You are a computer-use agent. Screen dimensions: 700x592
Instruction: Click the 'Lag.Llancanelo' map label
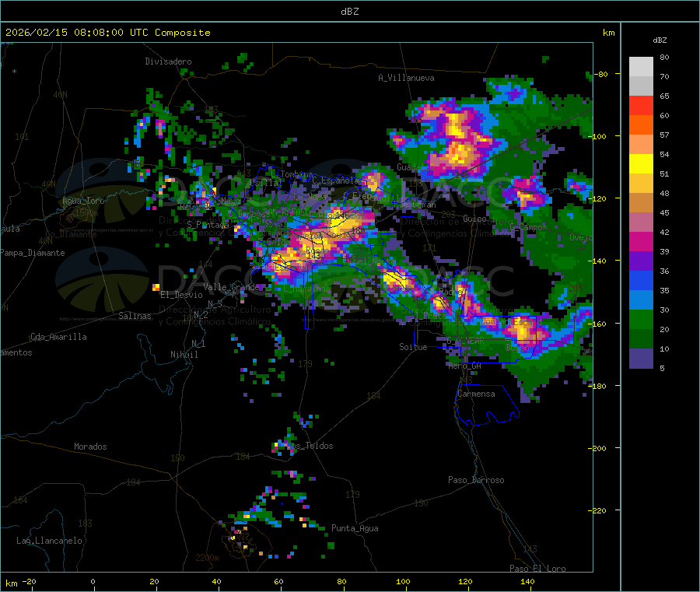click(x=50, y=541)
